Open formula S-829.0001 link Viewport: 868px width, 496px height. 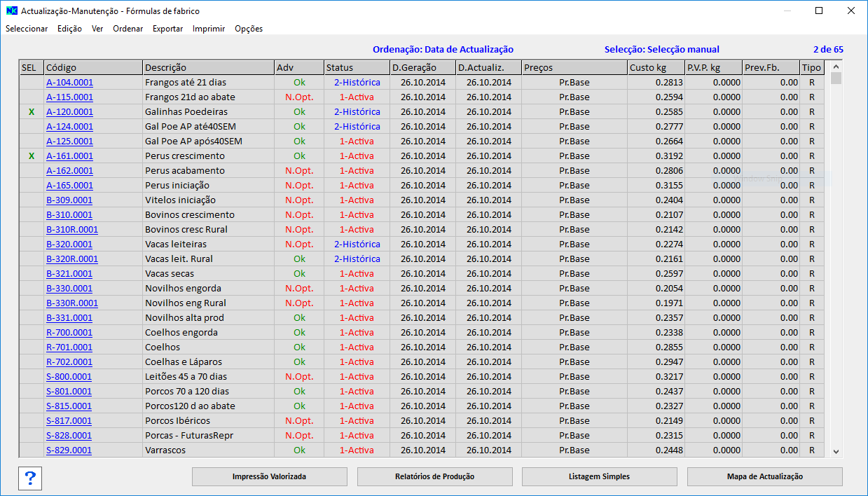[x=69, y=450]
